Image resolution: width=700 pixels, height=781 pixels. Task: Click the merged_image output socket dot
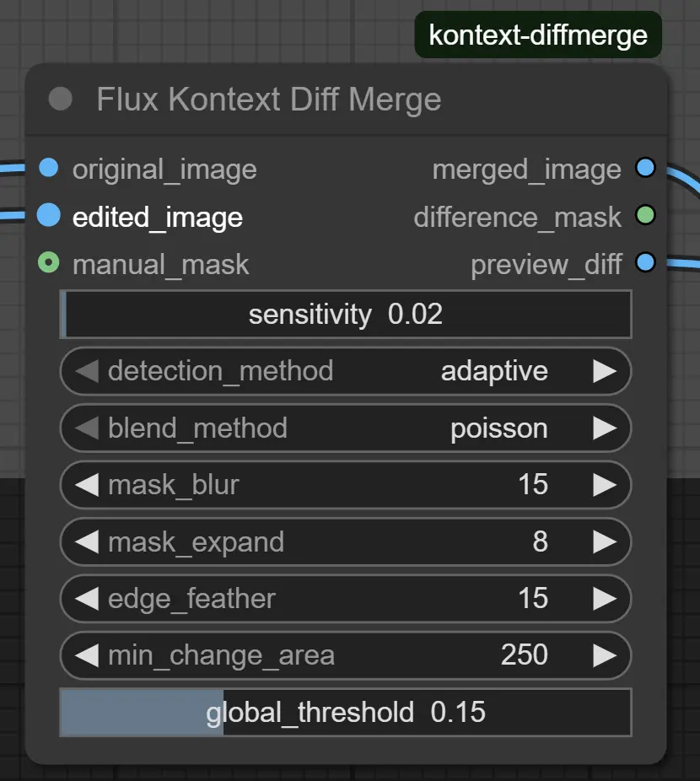645,168
